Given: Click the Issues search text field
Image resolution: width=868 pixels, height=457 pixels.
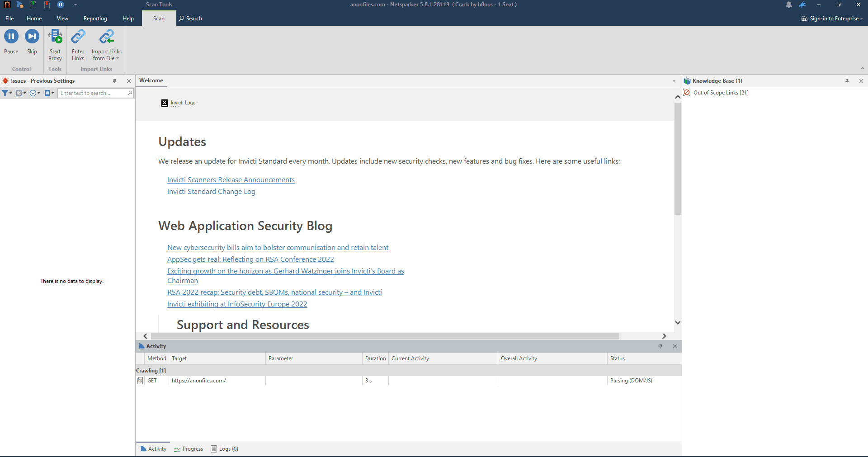Looking at the screenshot, I should point(92,93).
